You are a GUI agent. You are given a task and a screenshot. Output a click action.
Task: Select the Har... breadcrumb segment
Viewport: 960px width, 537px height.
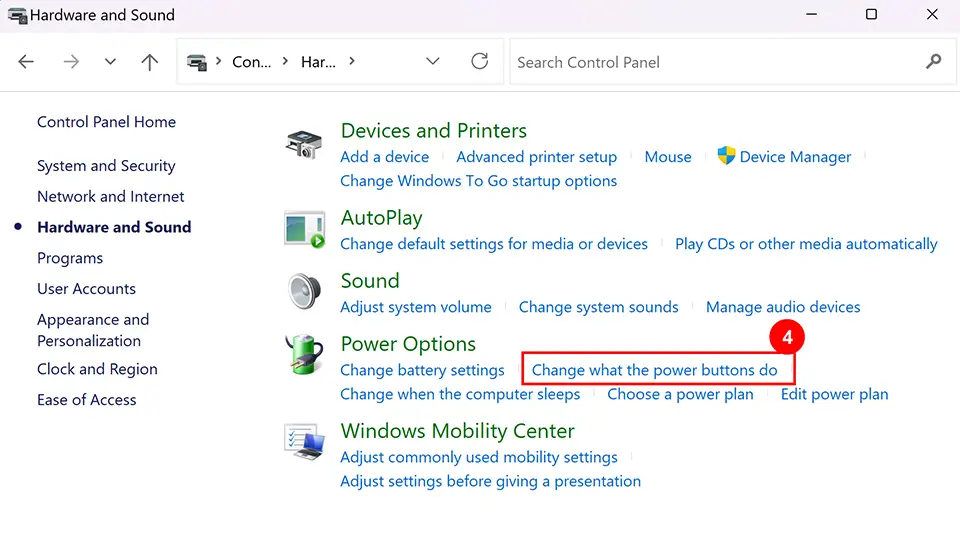pyautogui.click(x=318, y=62)
